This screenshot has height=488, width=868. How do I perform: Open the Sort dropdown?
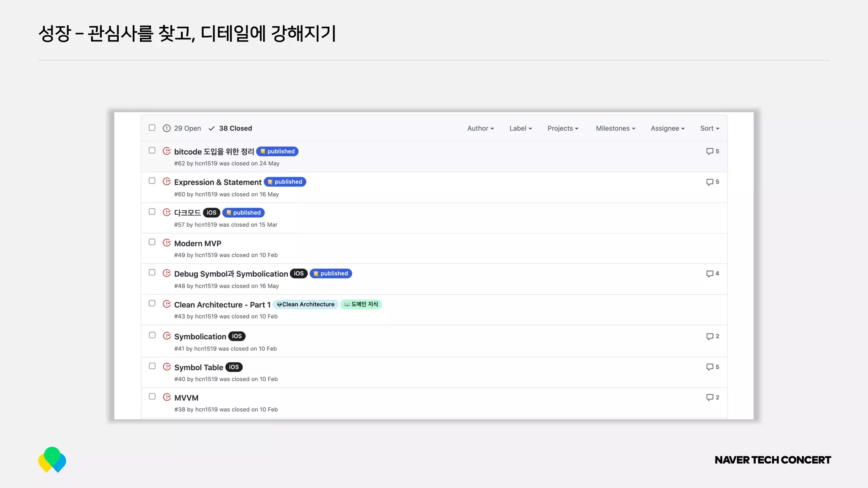[x=709, y=128]
